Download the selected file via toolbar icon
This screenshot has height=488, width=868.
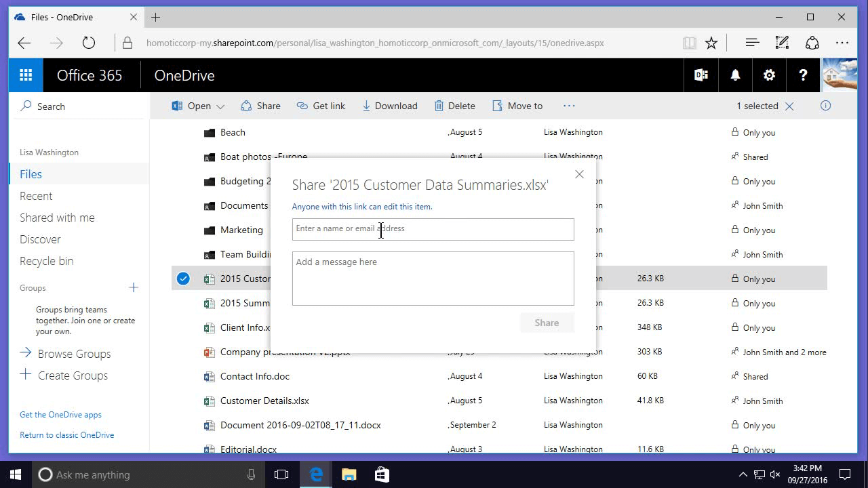point(389,106)
